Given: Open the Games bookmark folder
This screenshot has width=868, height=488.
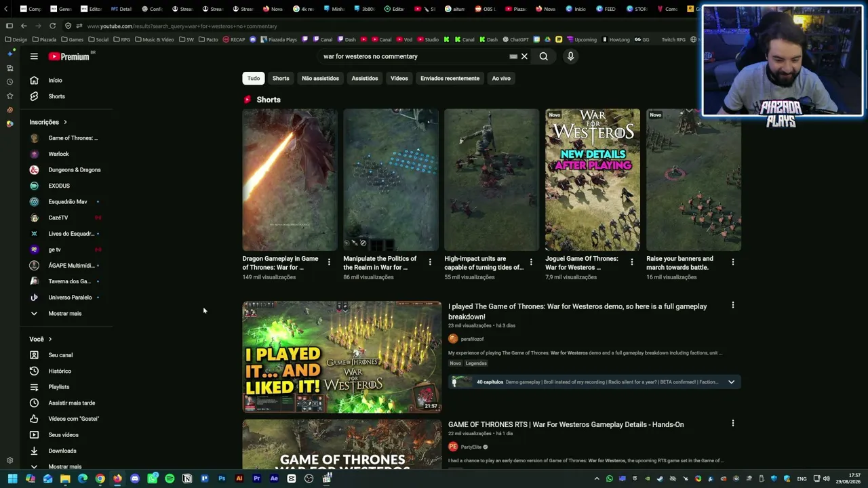Looking at the screenshot, I should pos(72,39).
